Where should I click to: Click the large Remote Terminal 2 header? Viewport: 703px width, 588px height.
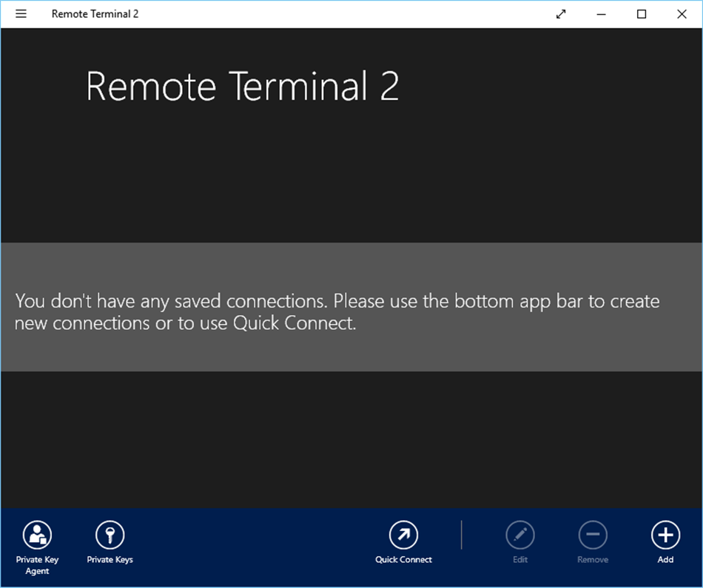[243, 87]
